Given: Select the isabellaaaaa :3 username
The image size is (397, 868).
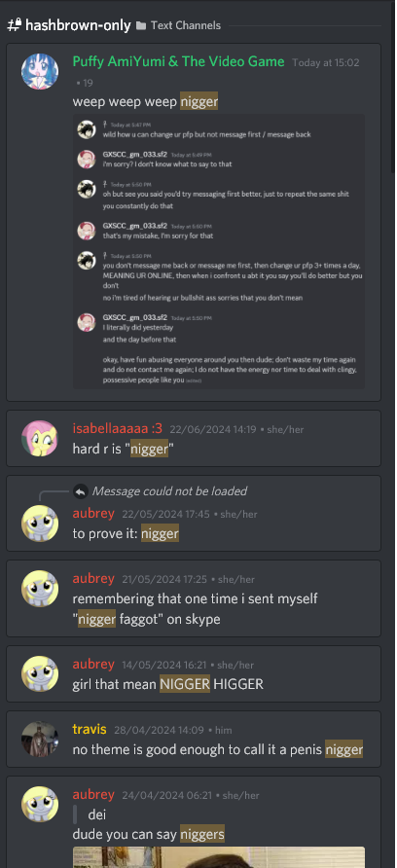Looking at the screenshot, I should pyautogui.click(x=118, y=429).
